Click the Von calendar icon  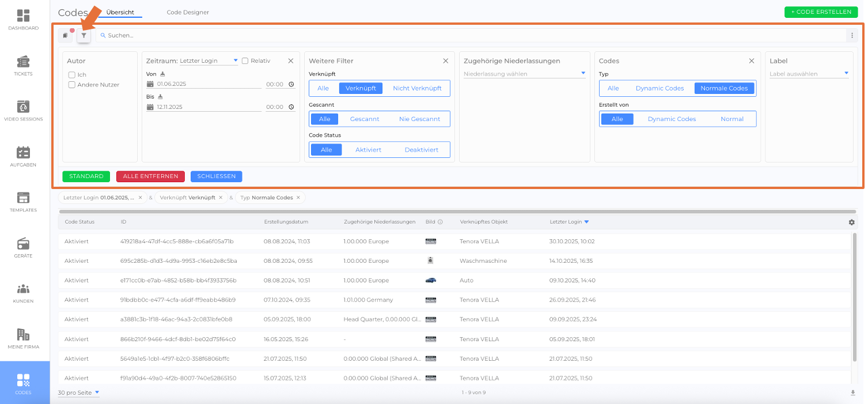click(150, 84)
